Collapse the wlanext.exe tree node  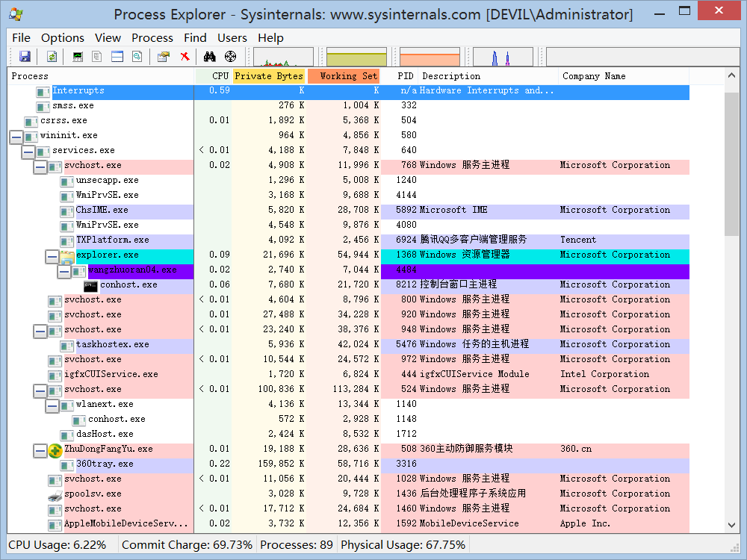pos(52,406)
